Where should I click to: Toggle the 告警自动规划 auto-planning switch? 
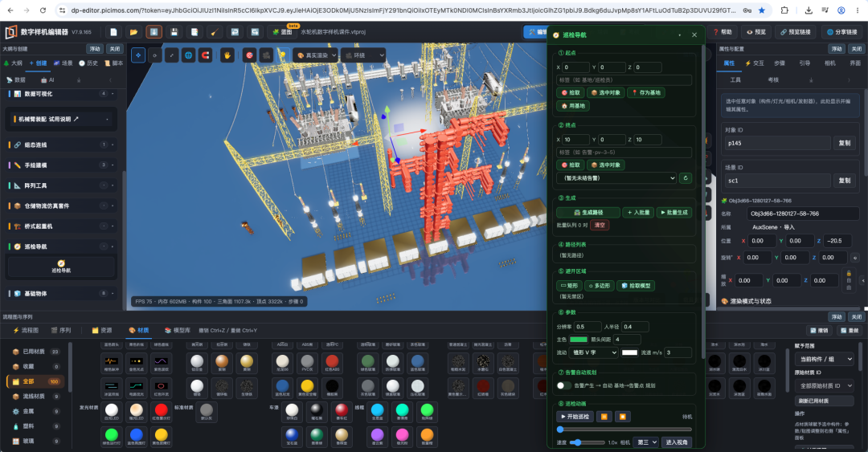click(564, 385)
